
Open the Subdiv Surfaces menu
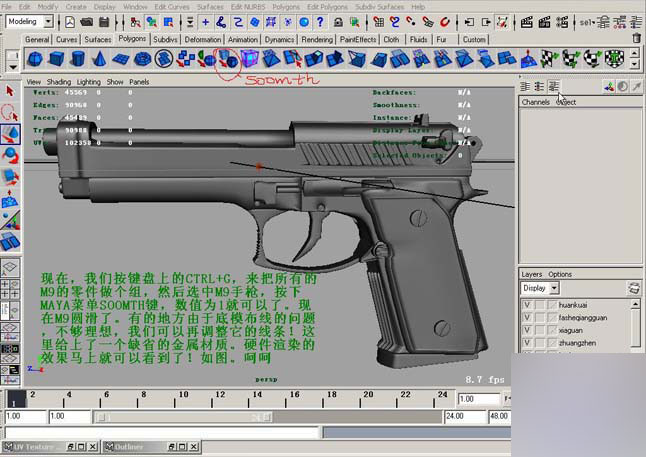point(379,7)
